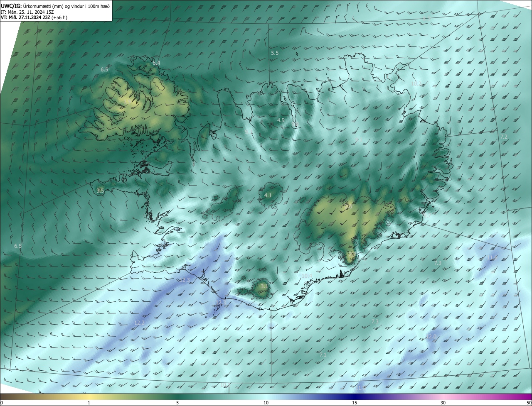
Task: Select the 12.0 value in the southeast ocean
Action: [x=431, y=336]
